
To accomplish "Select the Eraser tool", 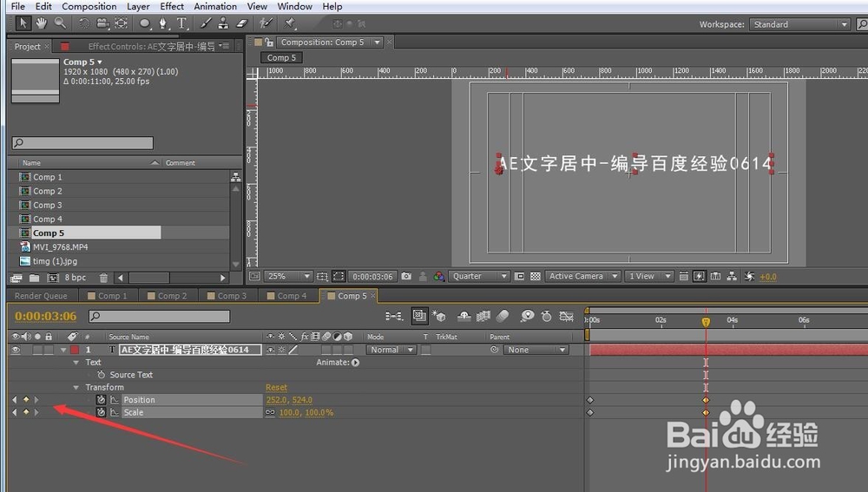I will click(x=242, y=23).
